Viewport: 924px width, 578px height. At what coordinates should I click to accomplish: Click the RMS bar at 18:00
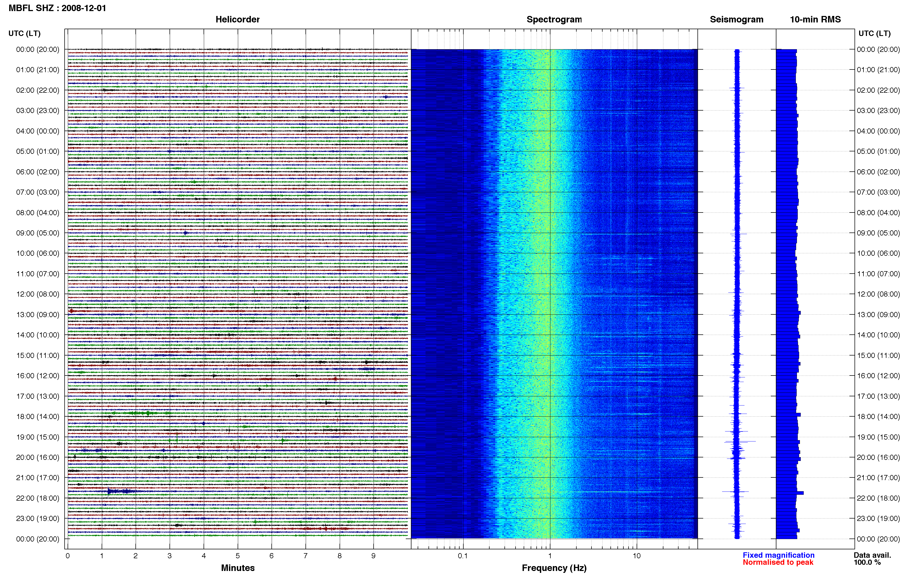[788, 415]
